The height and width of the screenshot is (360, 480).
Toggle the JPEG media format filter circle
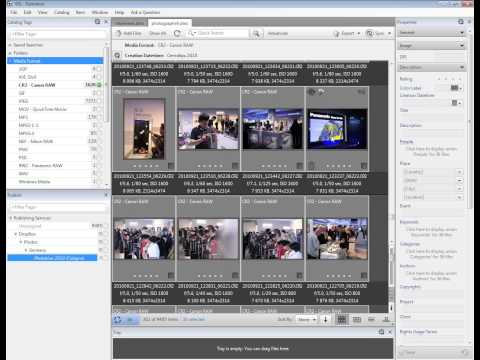99,101
